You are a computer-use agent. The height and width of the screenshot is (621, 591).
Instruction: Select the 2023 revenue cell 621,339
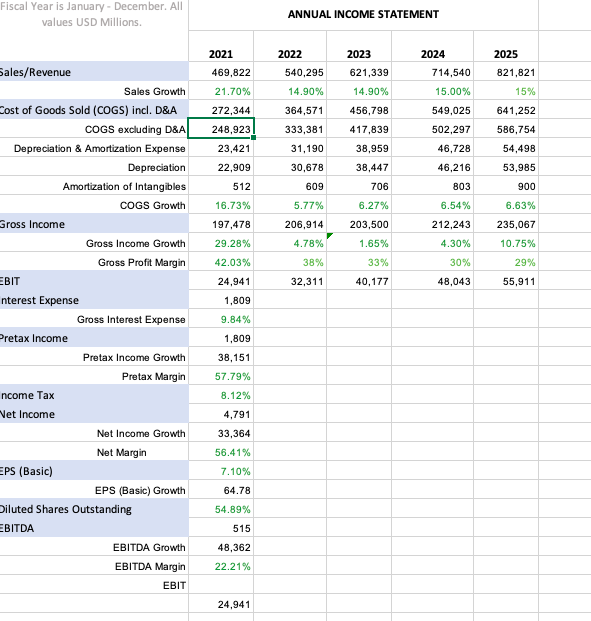coord(359,72)
